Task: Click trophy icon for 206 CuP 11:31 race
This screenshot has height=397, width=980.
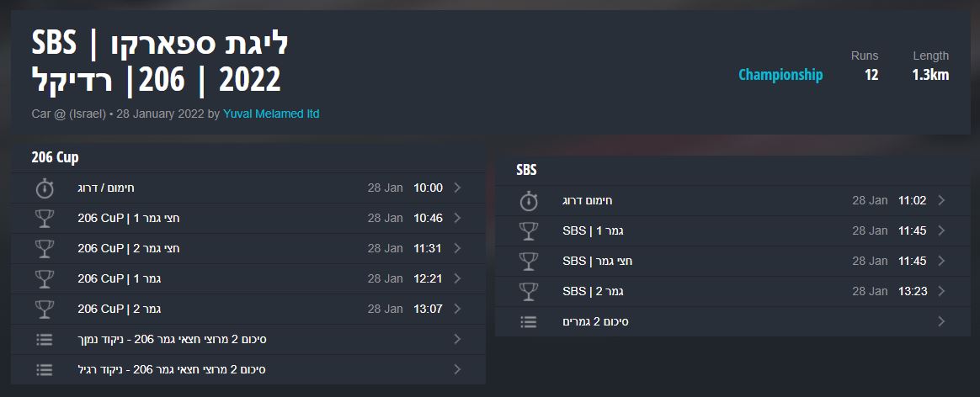Action: (45, 248)
